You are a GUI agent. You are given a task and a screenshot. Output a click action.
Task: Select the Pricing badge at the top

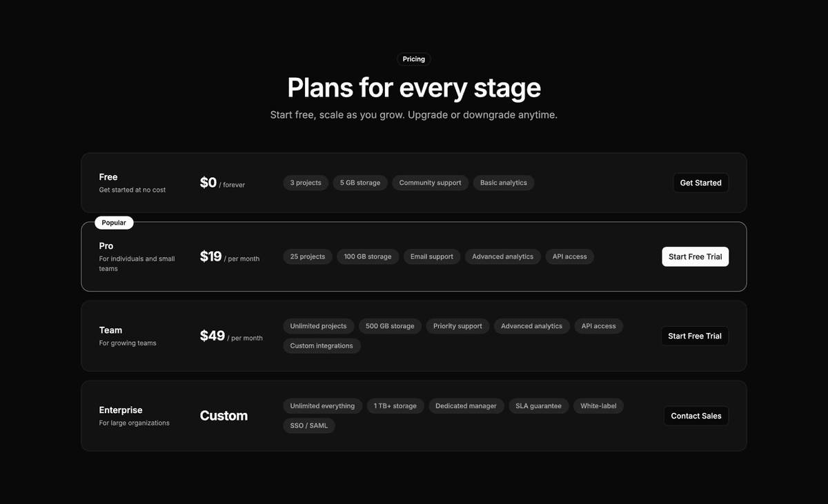[413, 59]
